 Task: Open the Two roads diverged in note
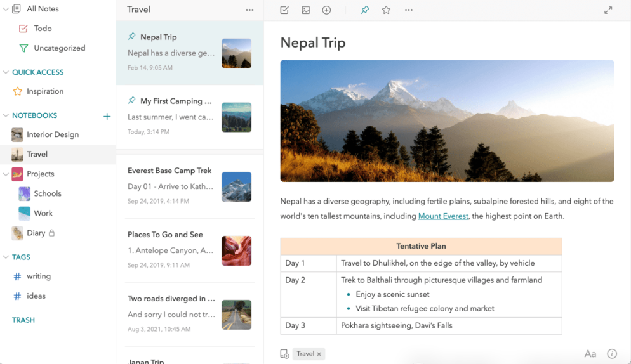[x=190, y=314]
